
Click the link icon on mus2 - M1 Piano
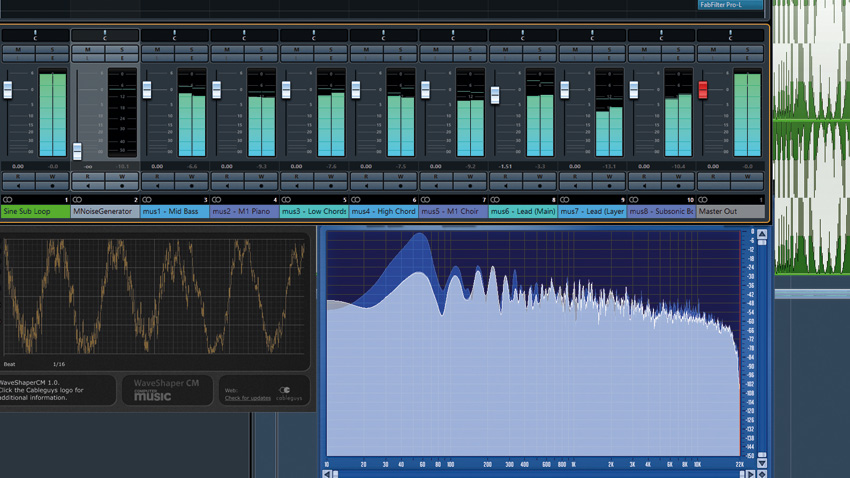tap(216, 199)
